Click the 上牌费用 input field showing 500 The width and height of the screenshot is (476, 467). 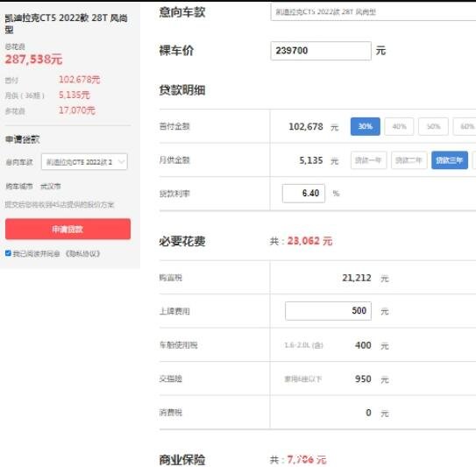[x=328, y=311]
